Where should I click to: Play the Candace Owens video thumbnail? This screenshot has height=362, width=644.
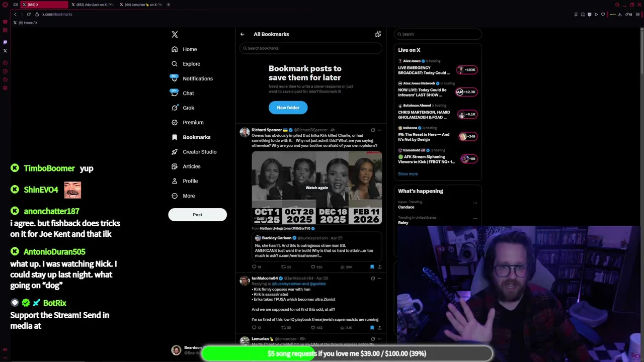coord(317,188)
